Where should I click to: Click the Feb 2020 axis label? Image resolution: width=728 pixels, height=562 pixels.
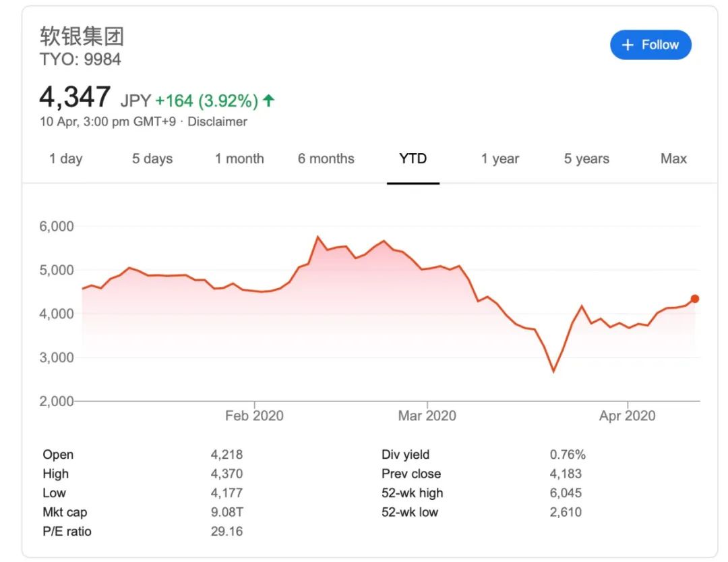[x=254, y=416]
